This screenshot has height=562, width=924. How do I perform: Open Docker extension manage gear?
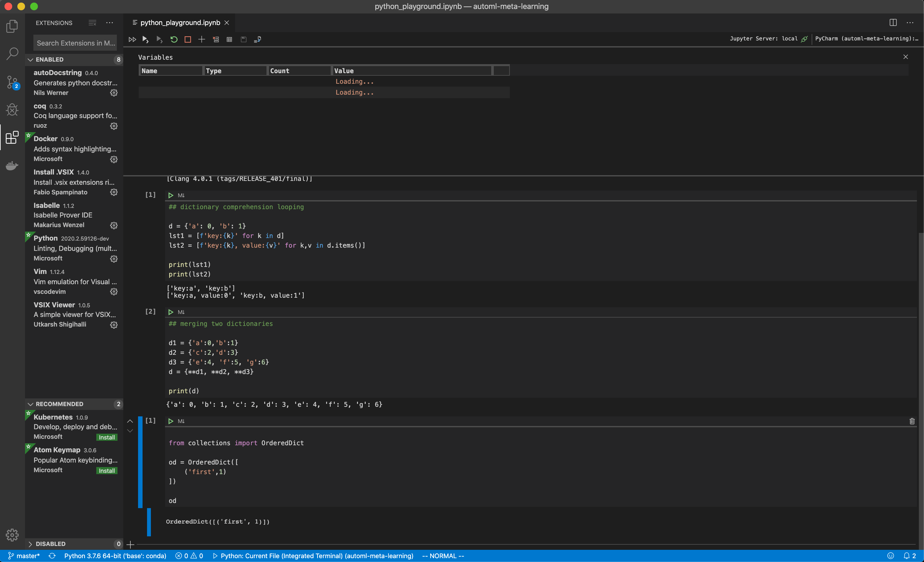(114, 159)
